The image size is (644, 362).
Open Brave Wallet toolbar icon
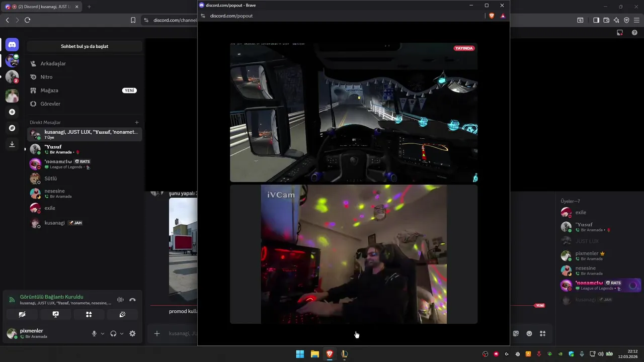606,20
